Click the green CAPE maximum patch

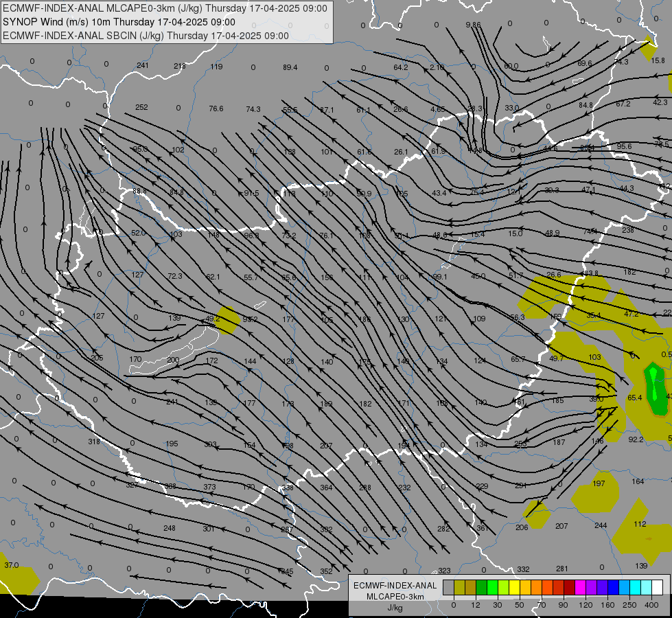[656, 389]
